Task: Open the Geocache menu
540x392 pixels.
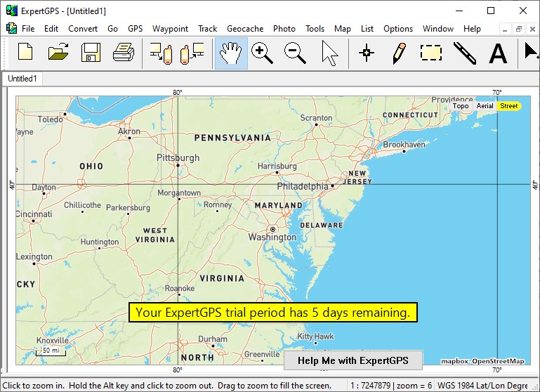Action: [x=245, y=29]
